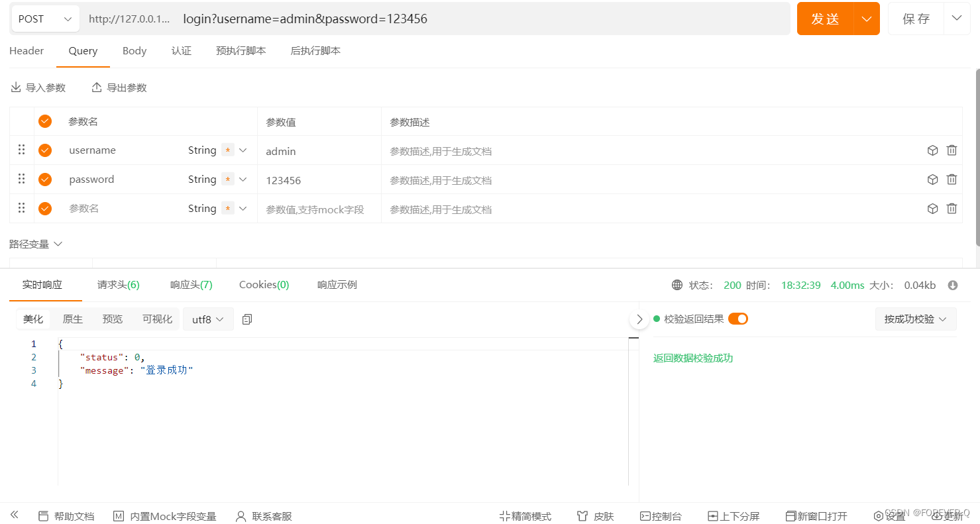Click the drag handle on username row
The width and height of the screenshot is (980, 524).
pyautogui.click(x=22, y=150)
